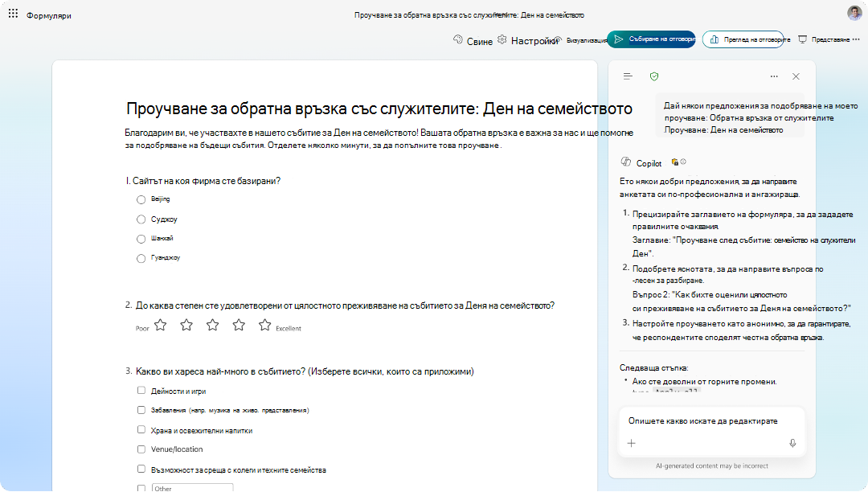Close the Copilot panel

click(x=796, y=76)
